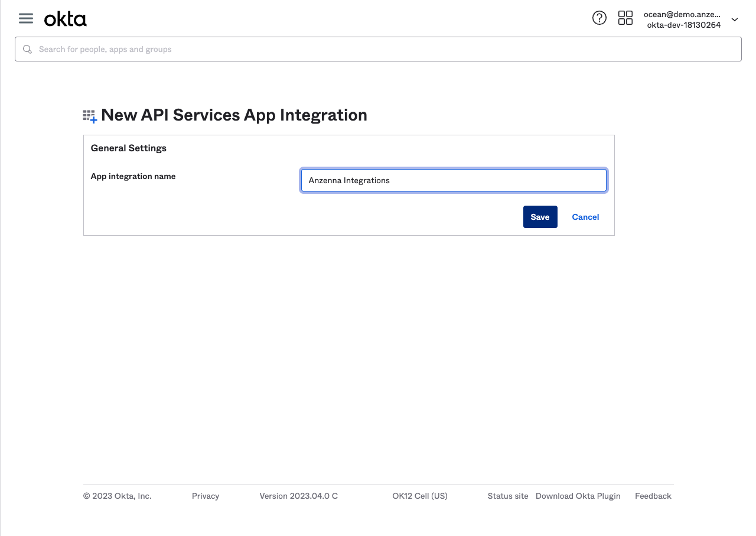Click the search magnifier icon

[x=27, y=49]
